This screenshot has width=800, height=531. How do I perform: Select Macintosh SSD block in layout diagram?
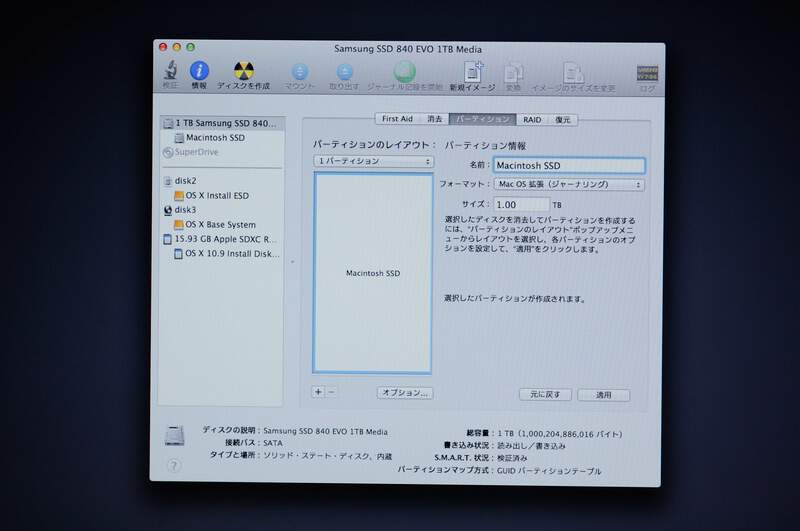(x=373, y=273)
